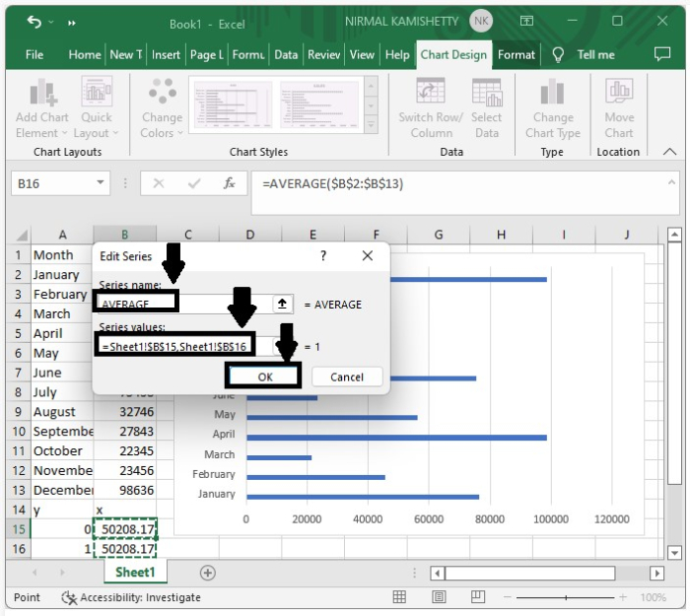
Task: Open Ribbon Display Options icon
Action: (526, 21)
